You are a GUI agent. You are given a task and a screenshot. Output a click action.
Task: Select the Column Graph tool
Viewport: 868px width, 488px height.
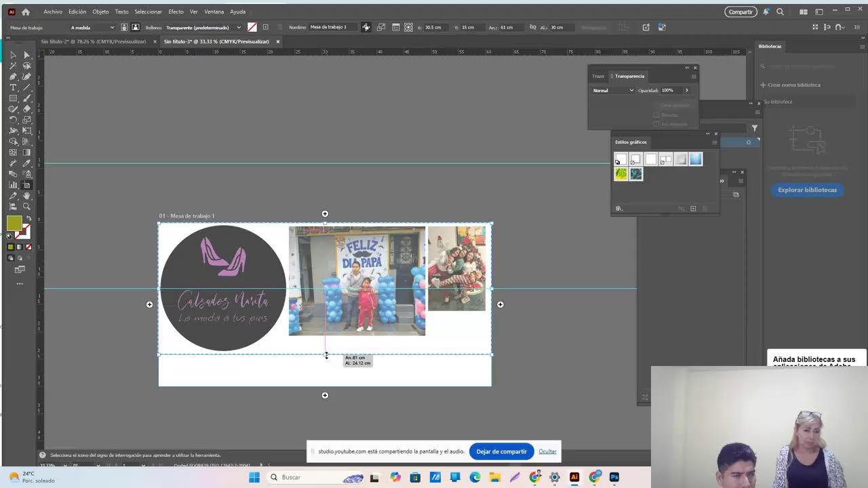tap(13, 185)
